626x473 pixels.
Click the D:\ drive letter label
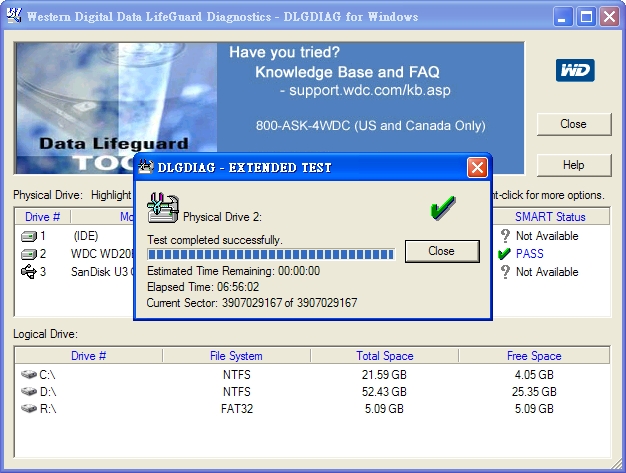(x=48, y=392)
